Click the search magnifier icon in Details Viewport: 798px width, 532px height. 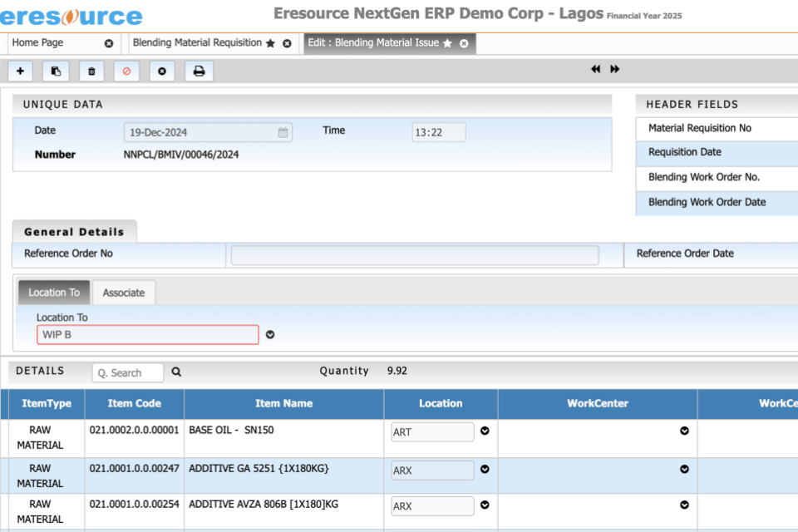click(176, 372)
